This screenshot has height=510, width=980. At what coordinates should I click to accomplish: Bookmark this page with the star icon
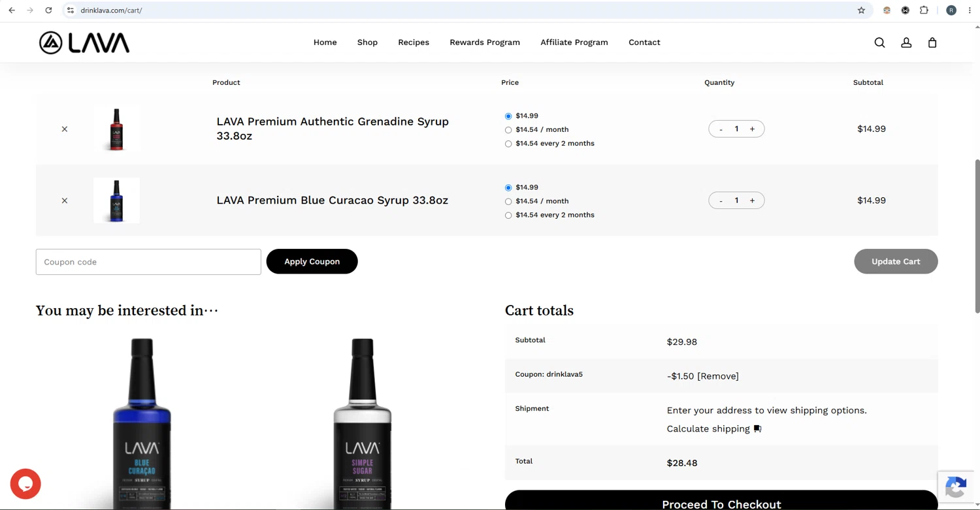[861, 10]
